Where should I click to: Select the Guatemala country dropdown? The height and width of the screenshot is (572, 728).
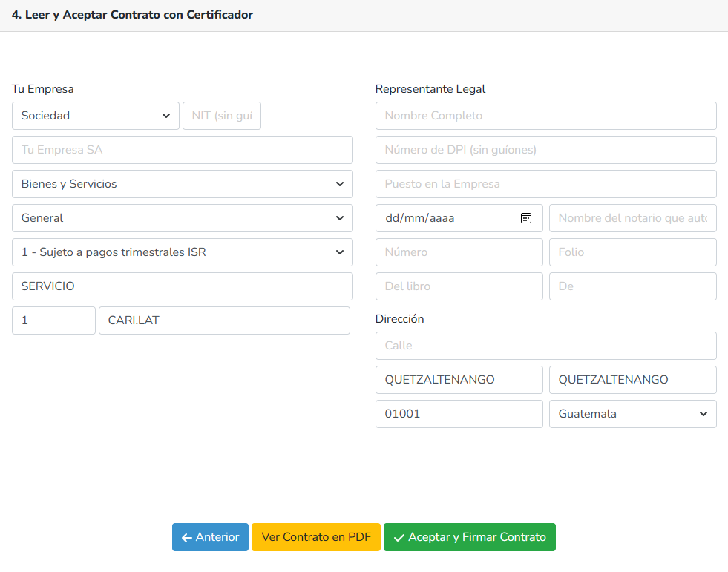[632, 414]
